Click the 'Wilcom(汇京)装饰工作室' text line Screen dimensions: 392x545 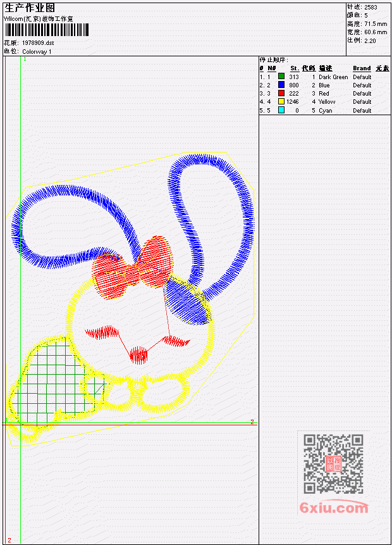click(38, 19)
